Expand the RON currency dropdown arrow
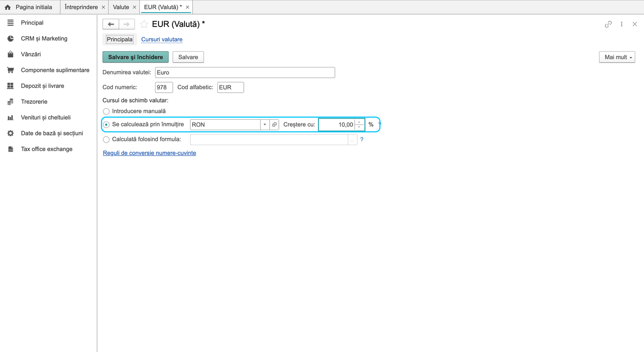The image size is (644, 352). (265, 124)
